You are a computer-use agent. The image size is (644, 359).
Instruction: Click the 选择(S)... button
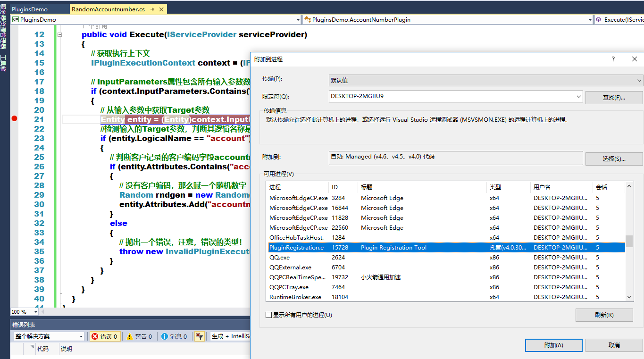click(x=614, y=159)
